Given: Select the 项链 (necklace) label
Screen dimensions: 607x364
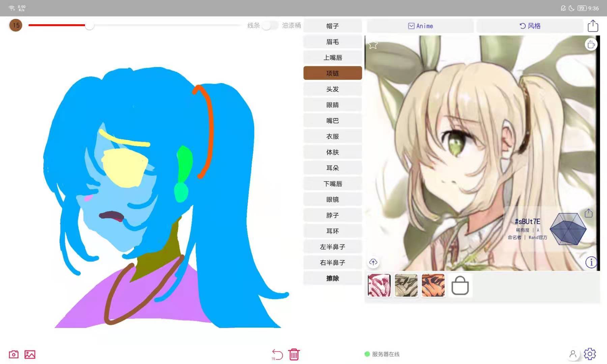Looking at the screenshot, I should click(x=333, y=73).
